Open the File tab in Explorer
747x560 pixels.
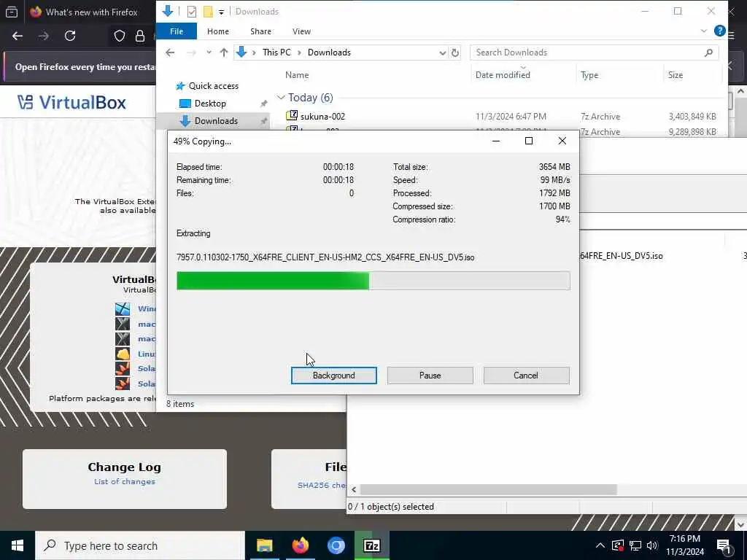(177, 31)
